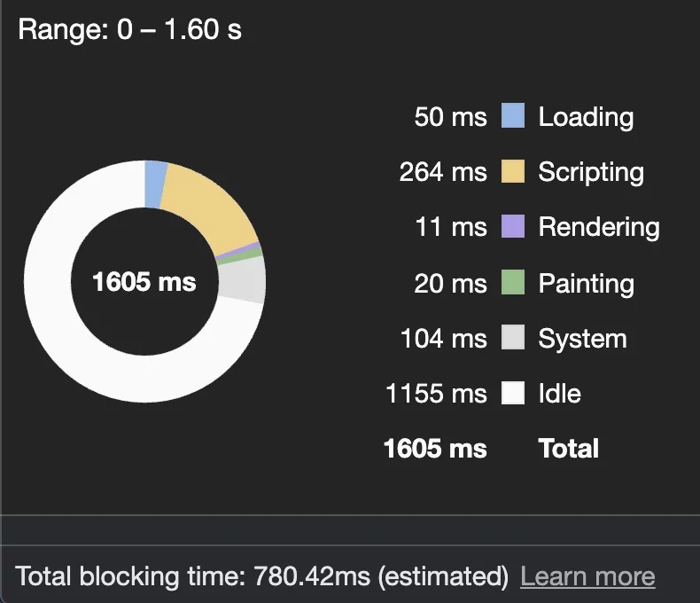Select the Idle legend label
Screen dimensions: 700x603
pyautogui.click(x=560, y=394)
